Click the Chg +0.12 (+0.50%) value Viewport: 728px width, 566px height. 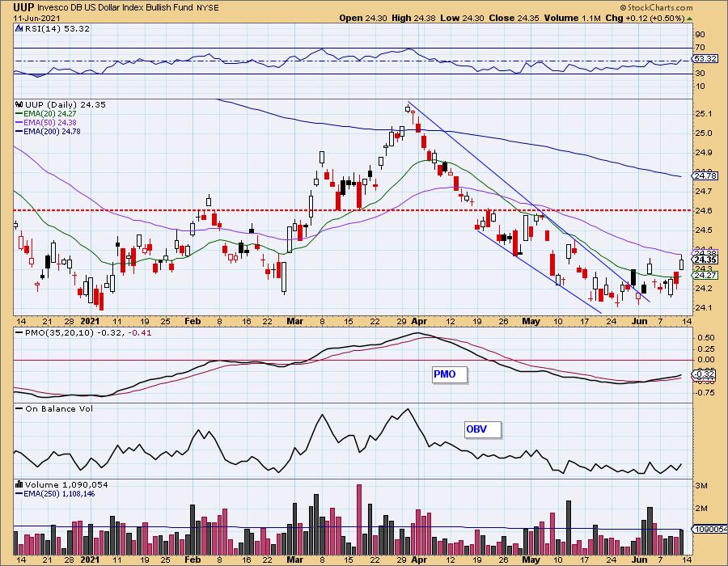pos(645,18)
